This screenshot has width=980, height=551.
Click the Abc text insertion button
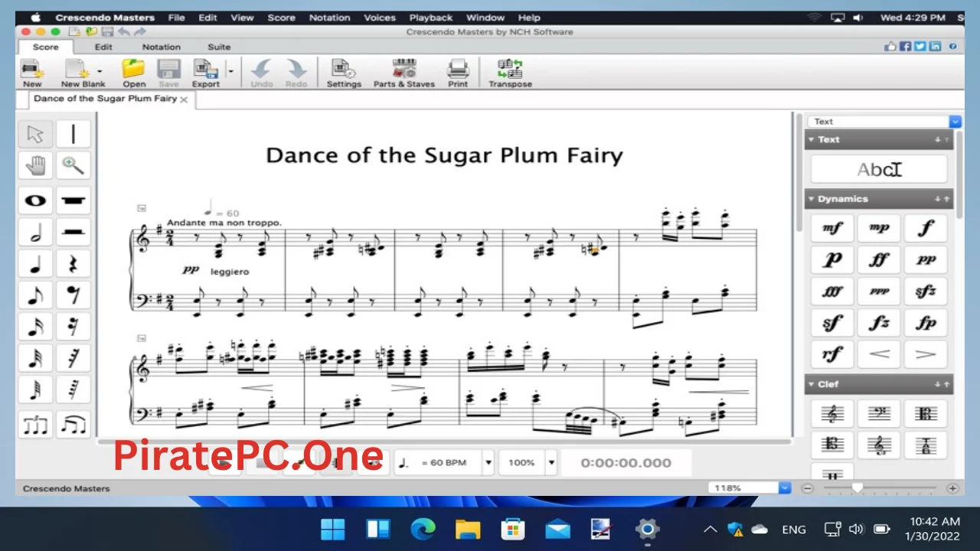click(879, 169)
